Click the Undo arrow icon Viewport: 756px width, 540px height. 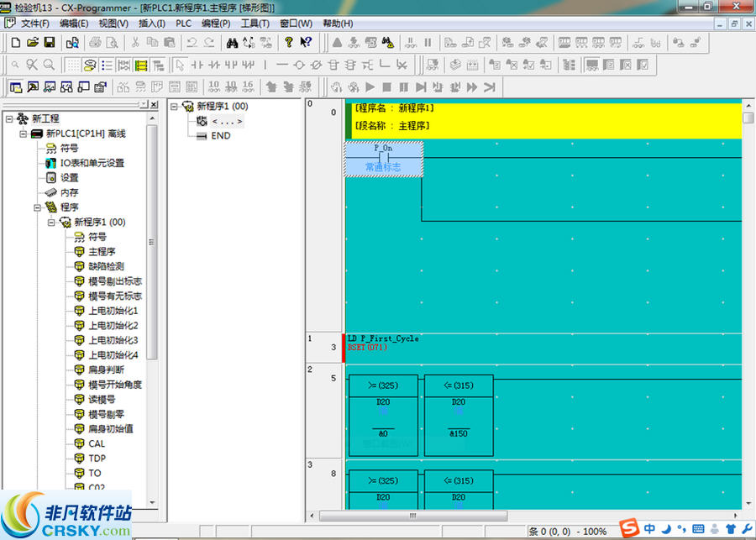[x=192, y=43]
